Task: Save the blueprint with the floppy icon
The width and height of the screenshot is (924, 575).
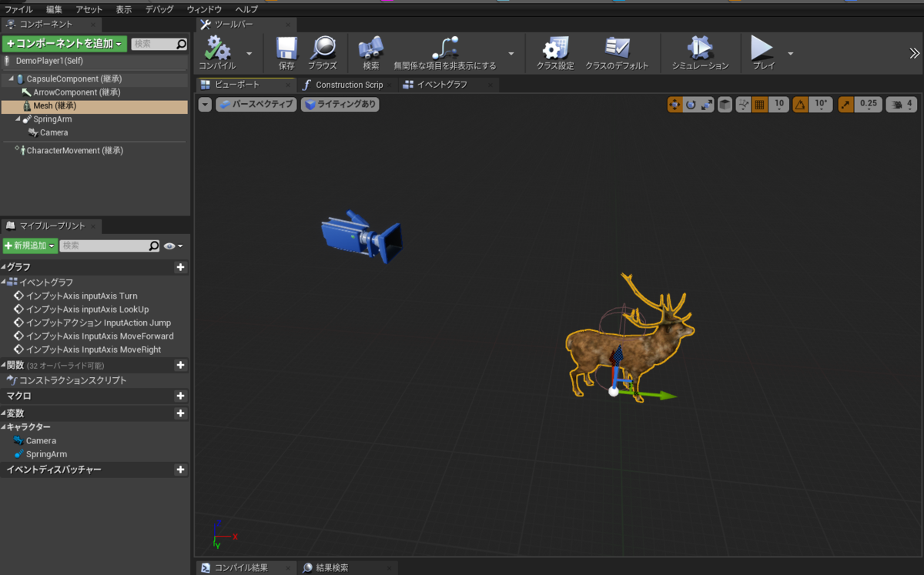Action: 286,48
